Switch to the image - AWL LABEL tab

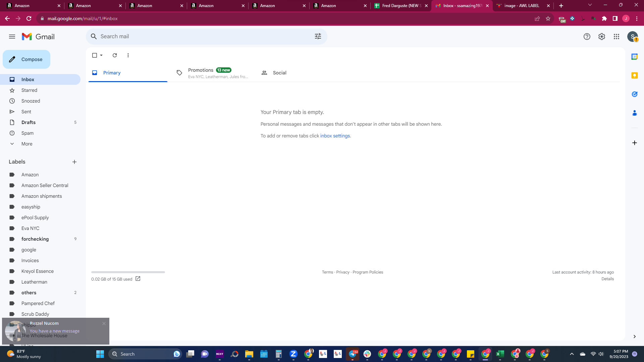523,6
